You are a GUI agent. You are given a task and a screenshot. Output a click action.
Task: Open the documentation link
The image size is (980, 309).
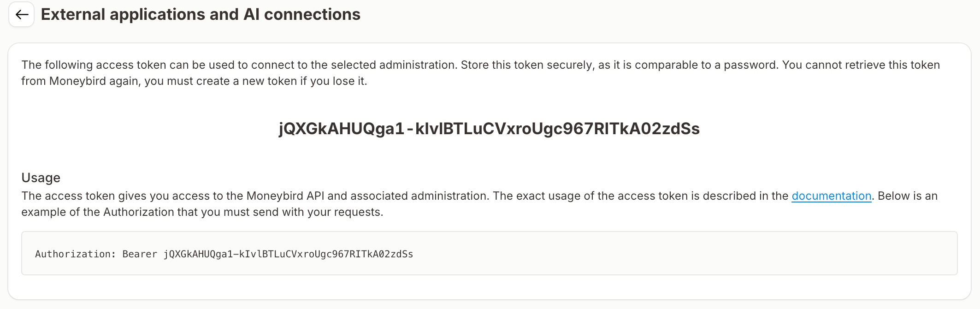click(831, 196)
